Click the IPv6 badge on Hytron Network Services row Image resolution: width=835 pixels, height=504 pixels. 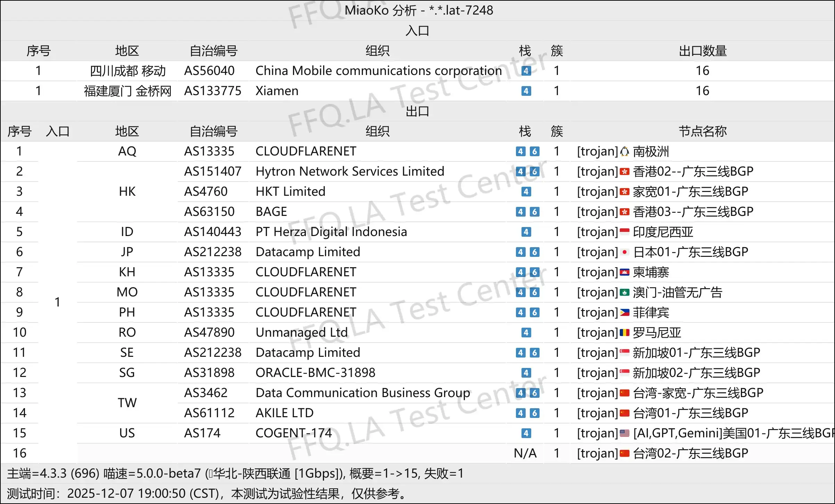pyautogui.click(x=535, y=171)
